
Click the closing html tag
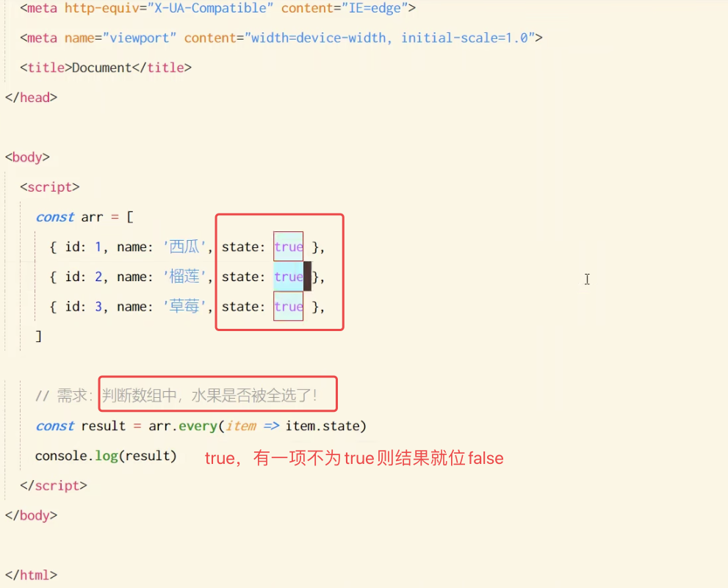(x=27, y=575)
